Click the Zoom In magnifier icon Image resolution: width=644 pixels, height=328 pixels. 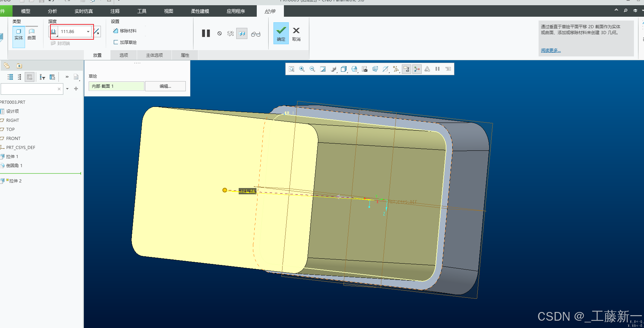coord(302,69)
